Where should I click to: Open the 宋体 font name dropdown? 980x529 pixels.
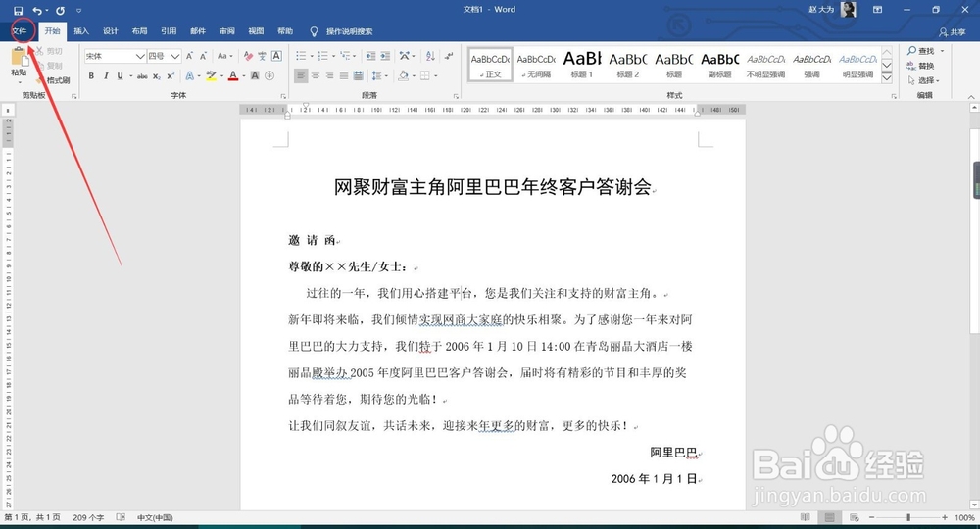pyautogui.click(x=140, y=56)
